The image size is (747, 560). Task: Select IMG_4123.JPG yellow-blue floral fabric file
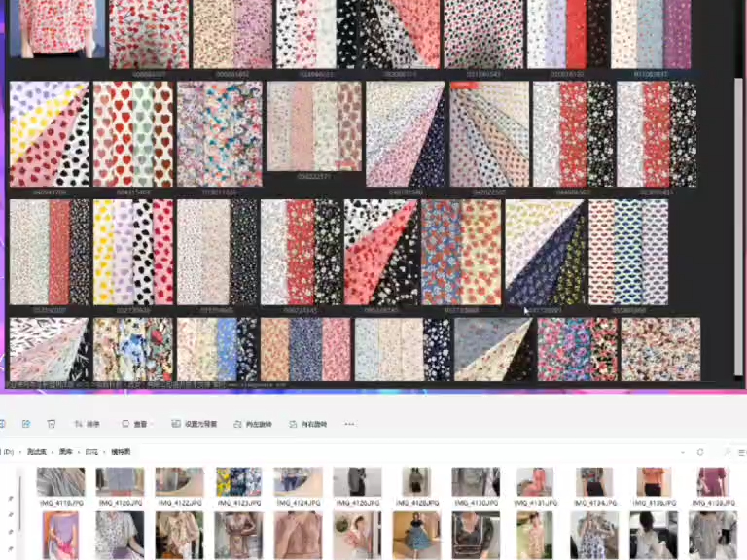coord(238,486)
